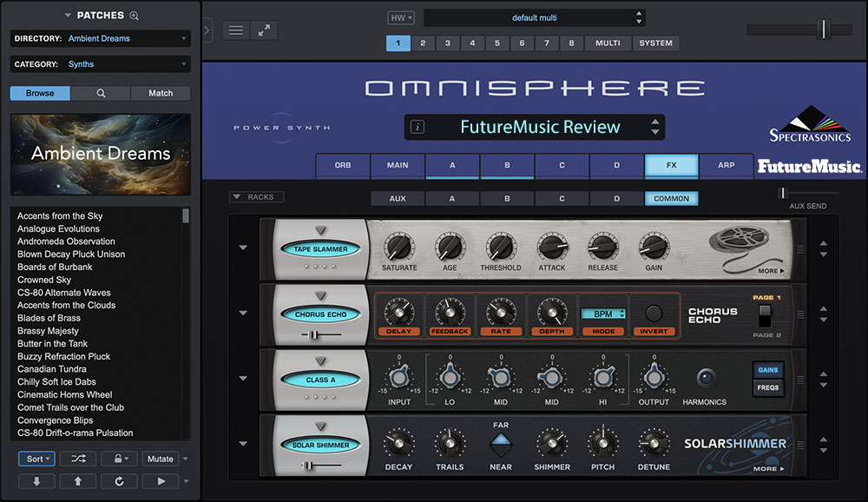Step to previous patch with up arrow
Image resolution: width=868 pixels, height=502 pixels.
pos(78,481)
